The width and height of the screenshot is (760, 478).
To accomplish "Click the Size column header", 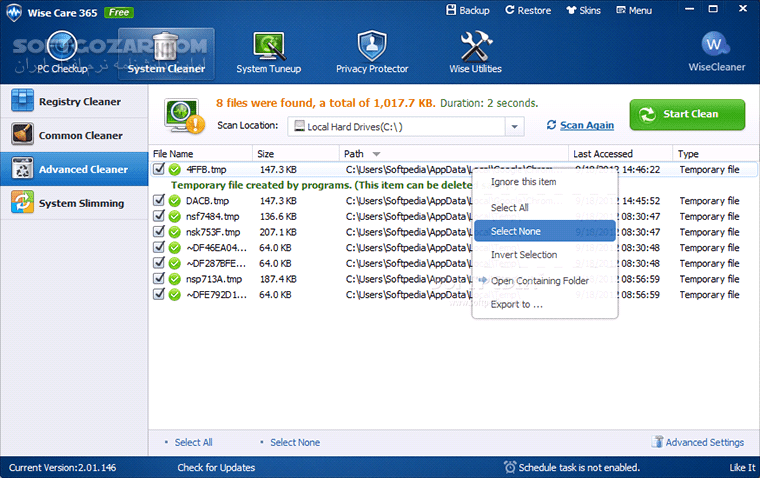I will (x=266, y=154).
